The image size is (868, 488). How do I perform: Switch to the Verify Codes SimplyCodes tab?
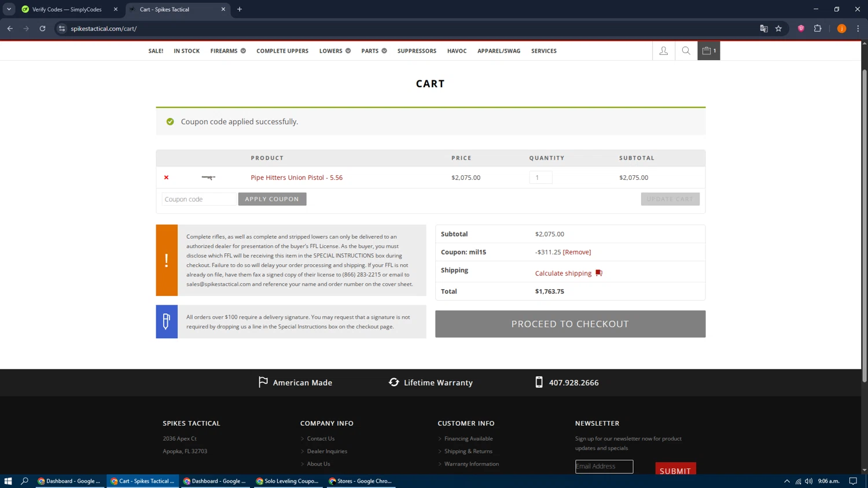pos(67,9)
